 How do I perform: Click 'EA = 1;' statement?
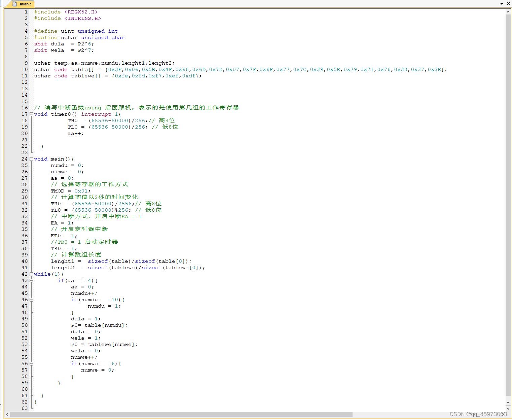coord(63,223)
